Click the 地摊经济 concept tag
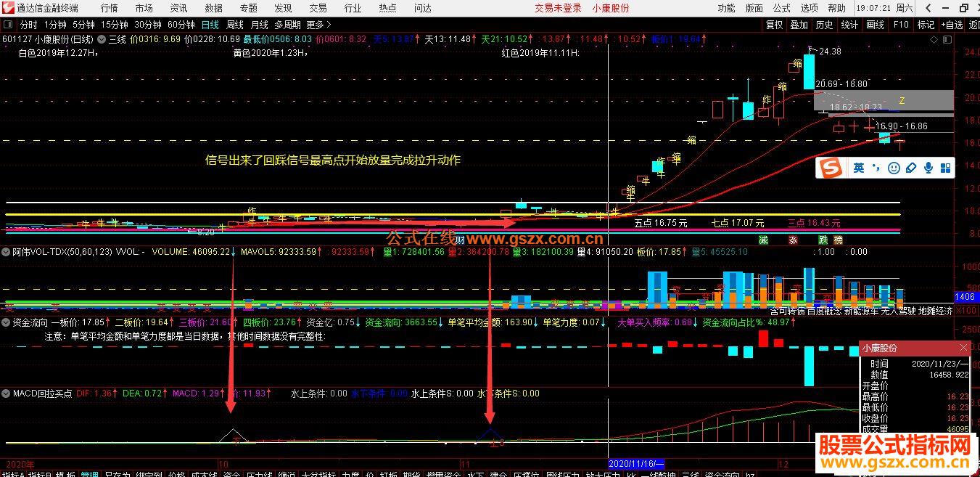980x477 pixels. pyautogui.click(x=936, y=311)
